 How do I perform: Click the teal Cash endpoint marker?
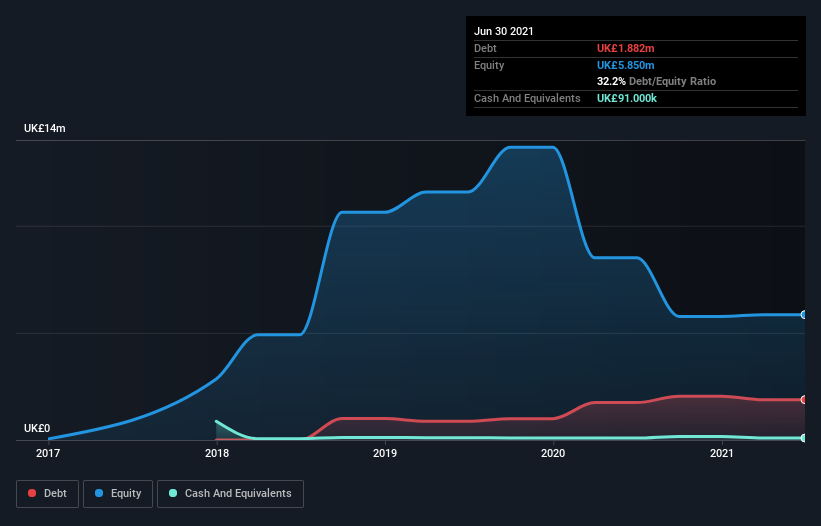pyautogui.click(x=804, y=438)
